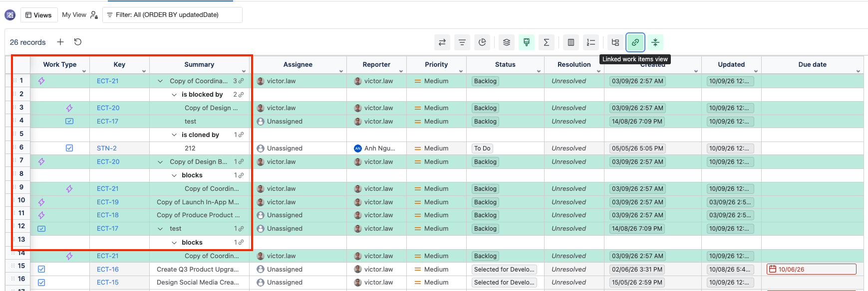This screenshot has width=868, height=291.
Task: Toggle the Linked work items view button
Action: [x=635, y=42]
